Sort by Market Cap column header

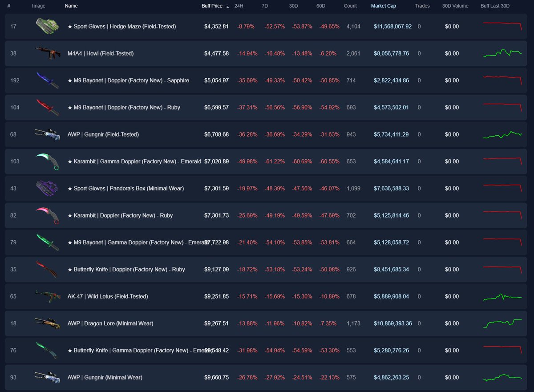pos(384,6)
